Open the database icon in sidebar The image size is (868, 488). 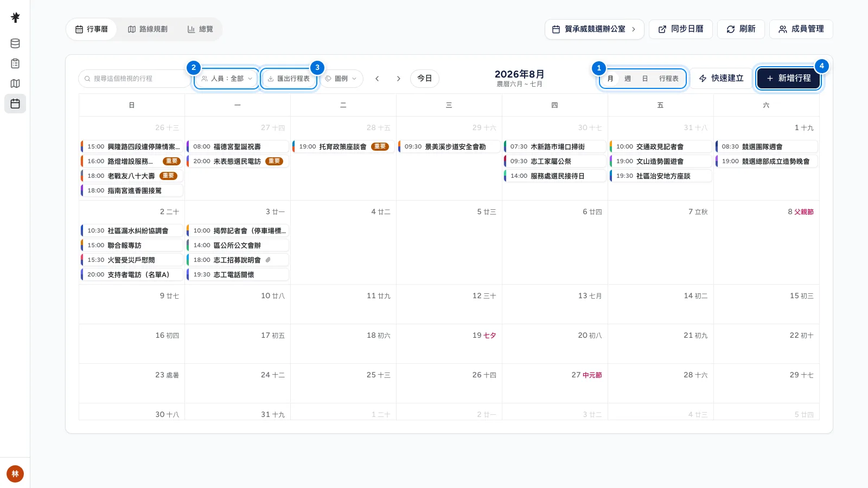pyautogui.click(x=15, y=43)
